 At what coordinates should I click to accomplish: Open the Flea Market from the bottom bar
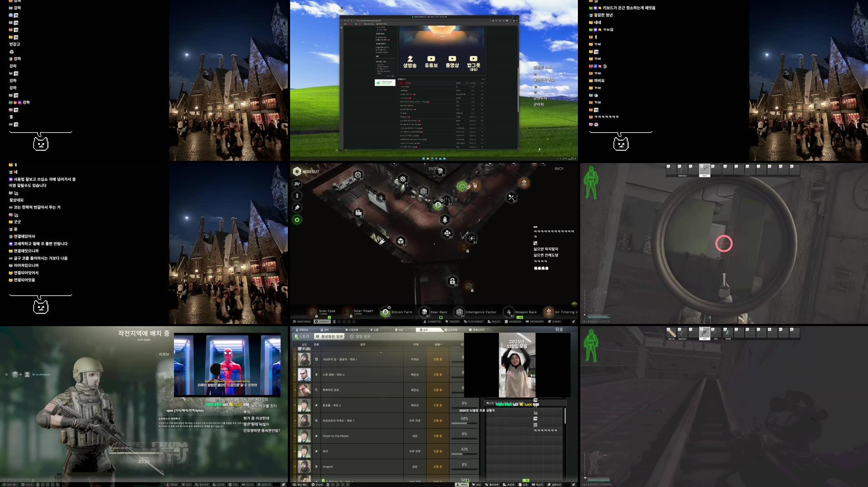(474, 320)
